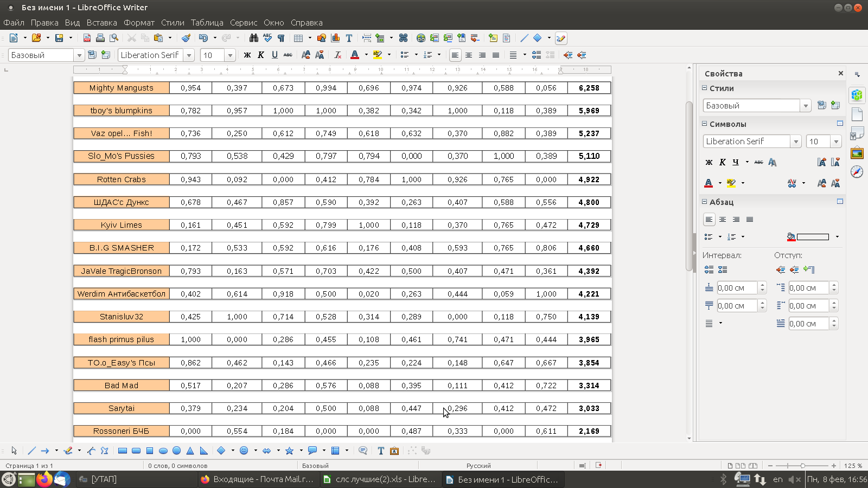Image resolution: width=868 pixels, height=488 pixels.
Task: Select the ellipse shape in drawing toolbar
Action: click(x=163, y=451)
